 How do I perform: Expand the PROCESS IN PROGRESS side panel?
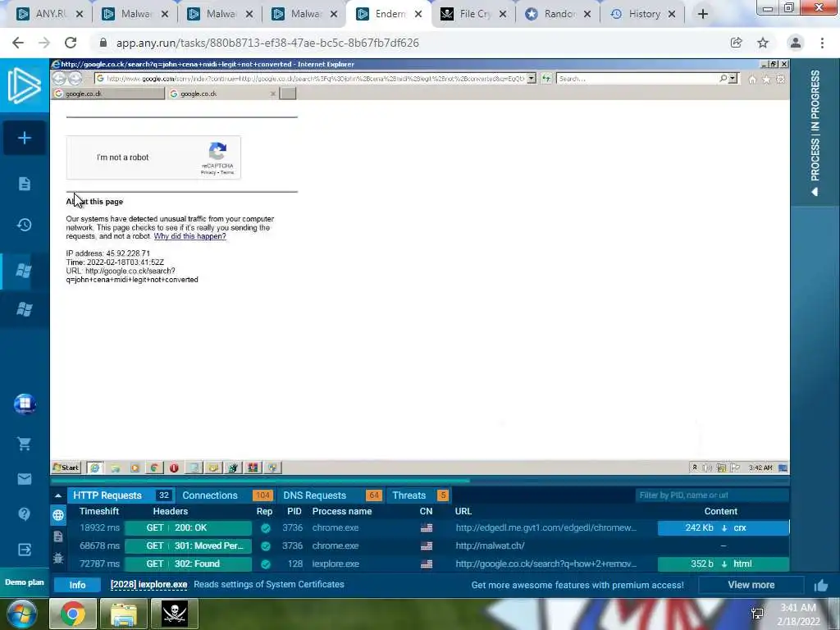(x=815, y=132)
